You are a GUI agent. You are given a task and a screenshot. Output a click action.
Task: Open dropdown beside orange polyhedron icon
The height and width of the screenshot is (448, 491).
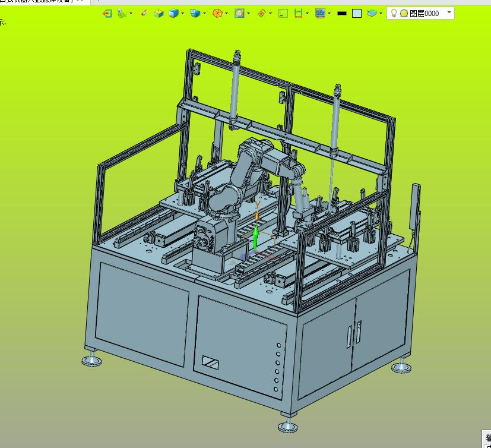point(226,14)
